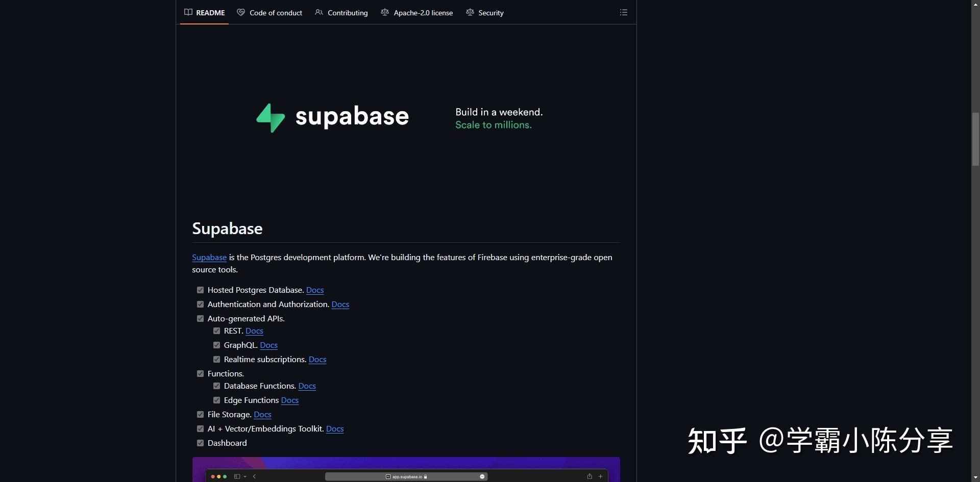This screenshot has width=980, height=482.
Task: Open the Apache-2.0 license tab
Action: (416, 12)
